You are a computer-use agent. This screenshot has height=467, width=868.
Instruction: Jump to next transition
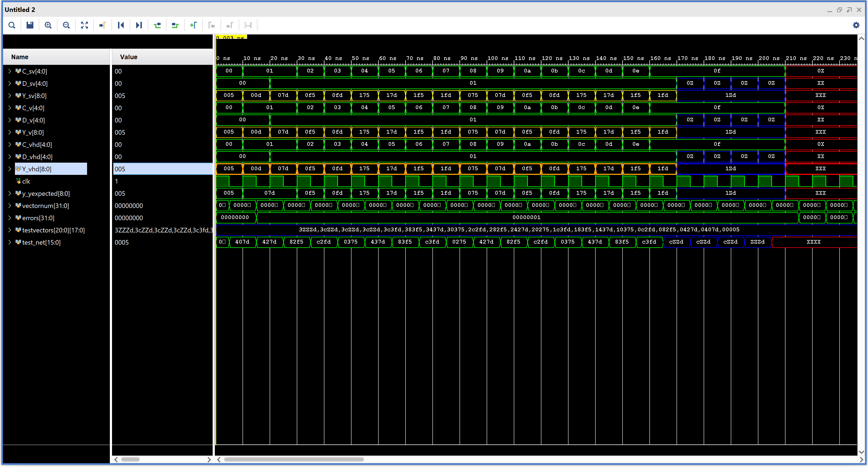click(175, 25)
